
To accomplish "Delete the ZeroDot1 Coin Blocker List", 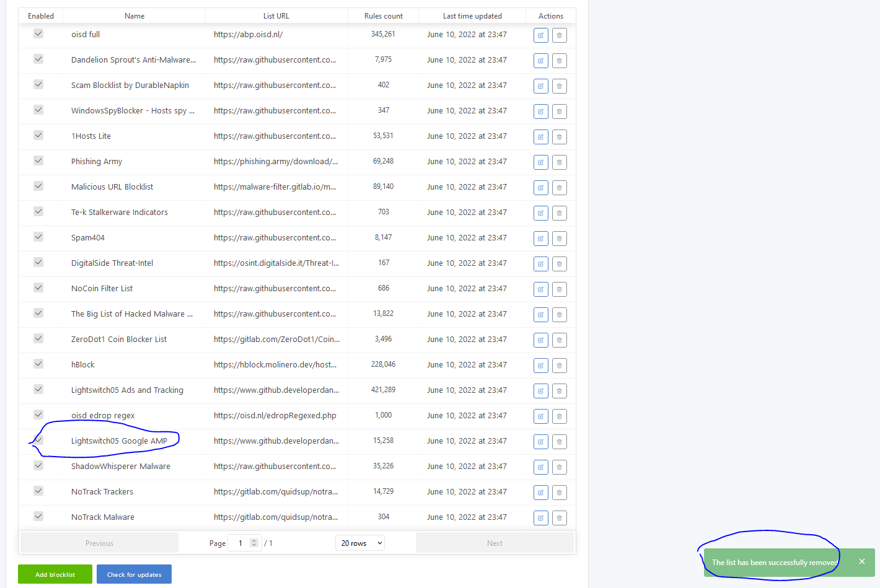I will (x=559, y=340).
